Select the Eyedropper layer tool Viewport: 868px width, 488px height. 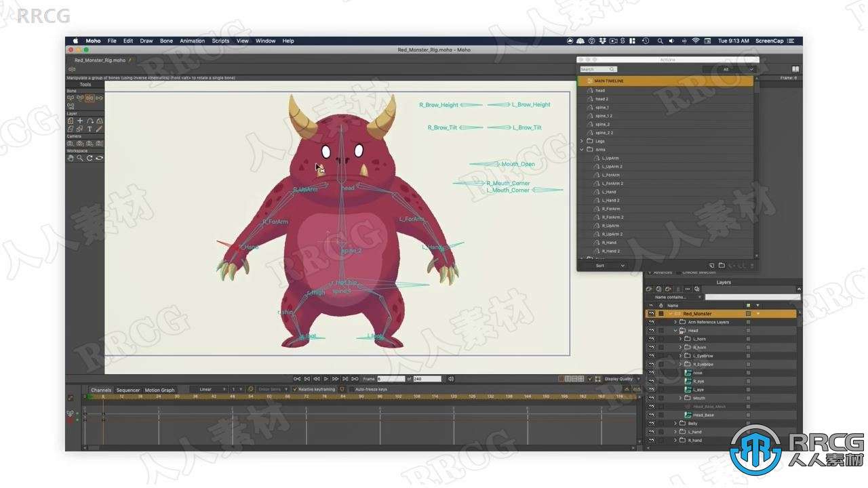pos(99,129)
